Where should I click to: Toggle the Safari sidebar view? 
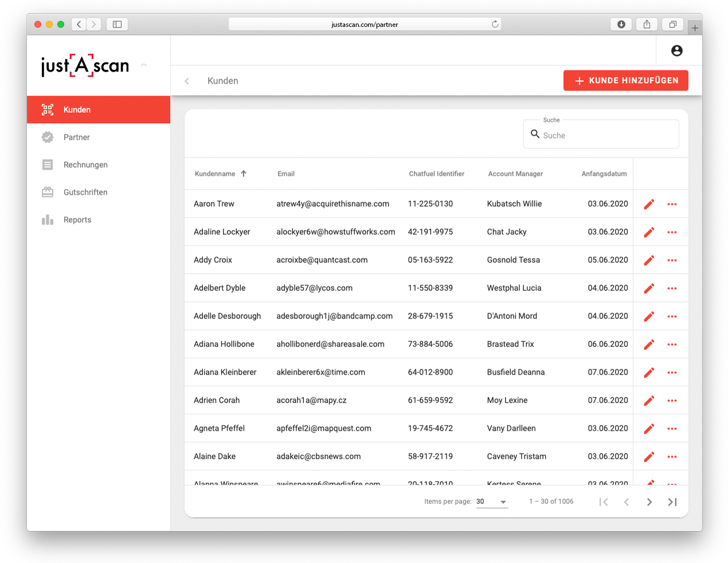pos(117,24)
